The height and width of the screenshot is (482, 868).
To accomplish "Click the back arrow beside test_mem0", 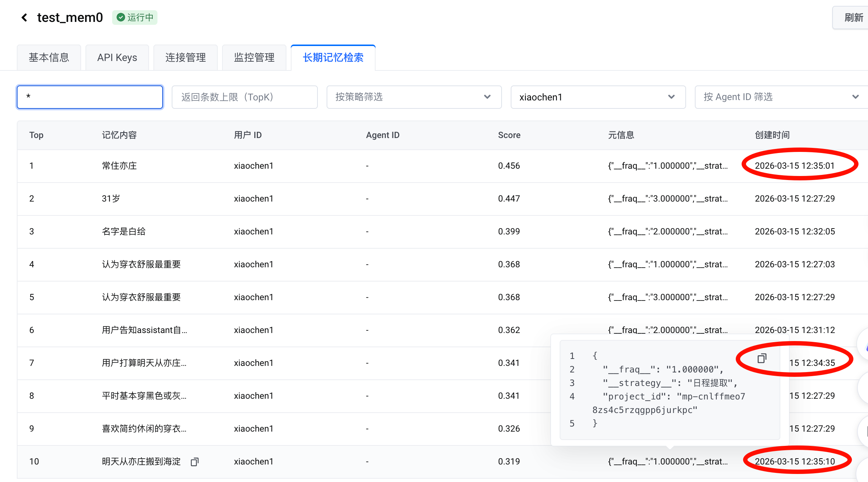I will [x=24, y=18].
